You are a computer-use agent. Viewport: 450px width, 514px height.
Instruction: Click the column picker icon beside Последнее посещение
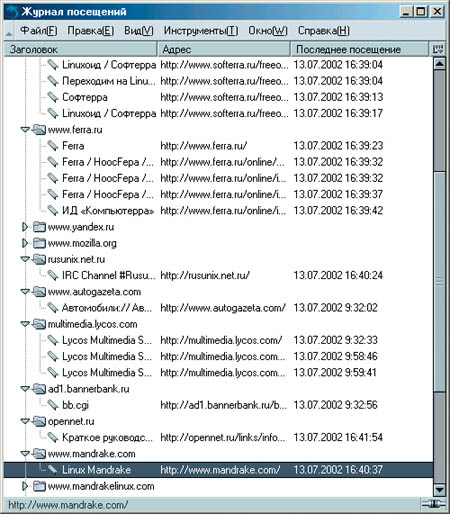pyautogui.click(x=438, y=49)
